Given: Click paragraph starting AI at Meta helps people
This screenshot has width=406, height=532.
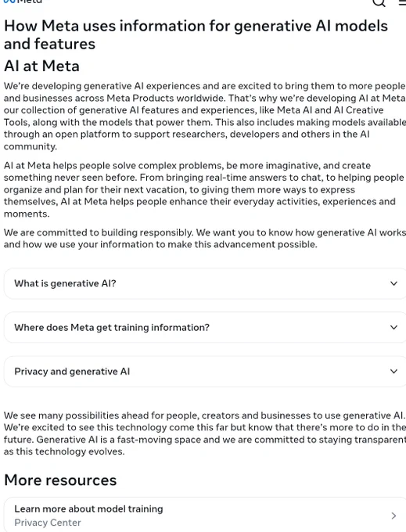Looking at the screenshot, I should [204, 189].
